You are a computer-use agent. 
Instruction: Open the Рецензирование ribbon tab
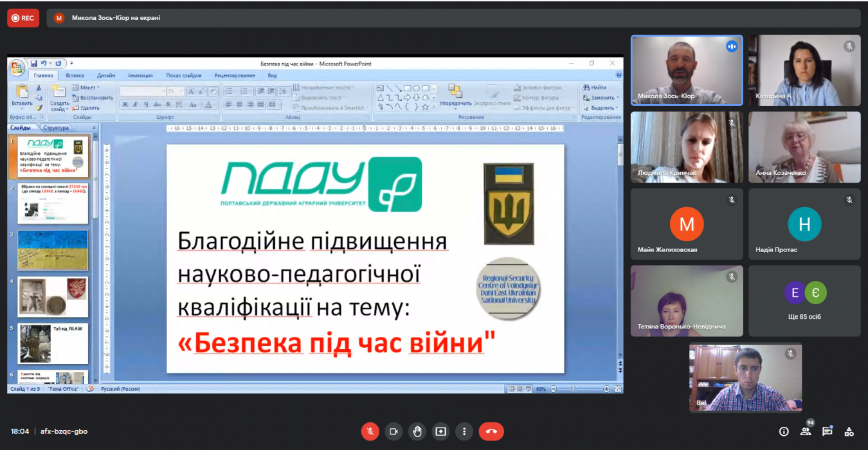(235, 75)
